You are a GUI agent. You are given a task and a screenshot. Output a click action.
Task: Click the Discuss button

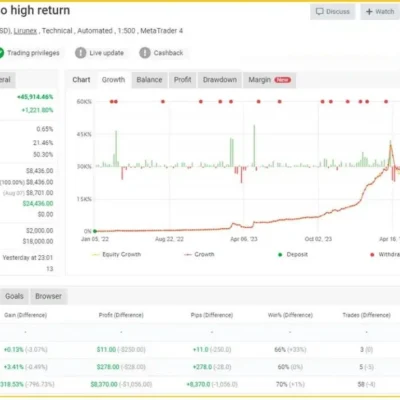332,12
